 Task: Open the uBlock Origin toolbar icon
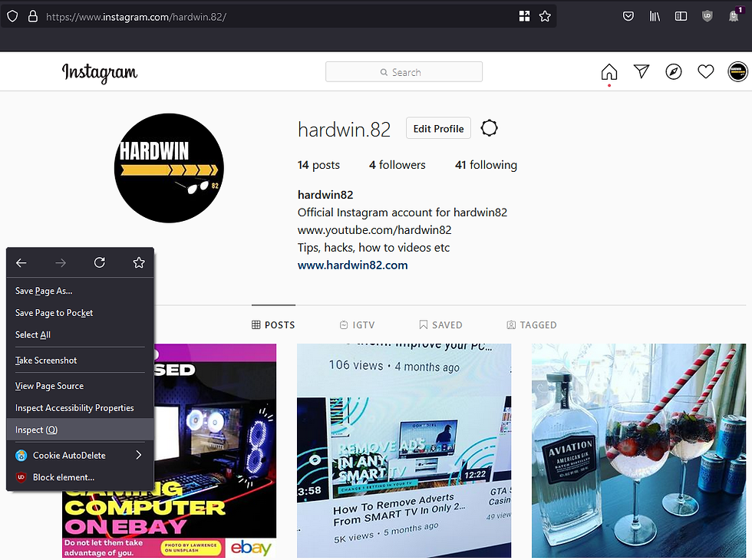coord(707,16)
